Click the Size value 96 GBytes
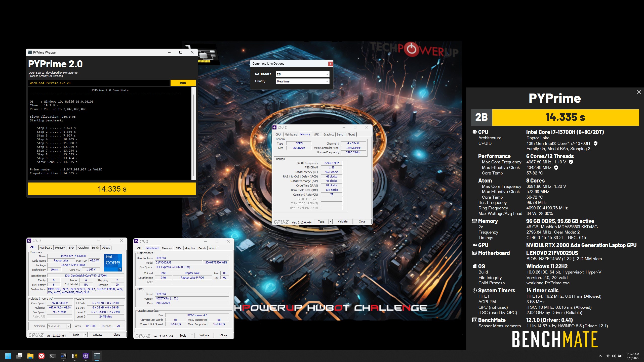The width and height of the screenshot is (644, 362). point(299,148)
